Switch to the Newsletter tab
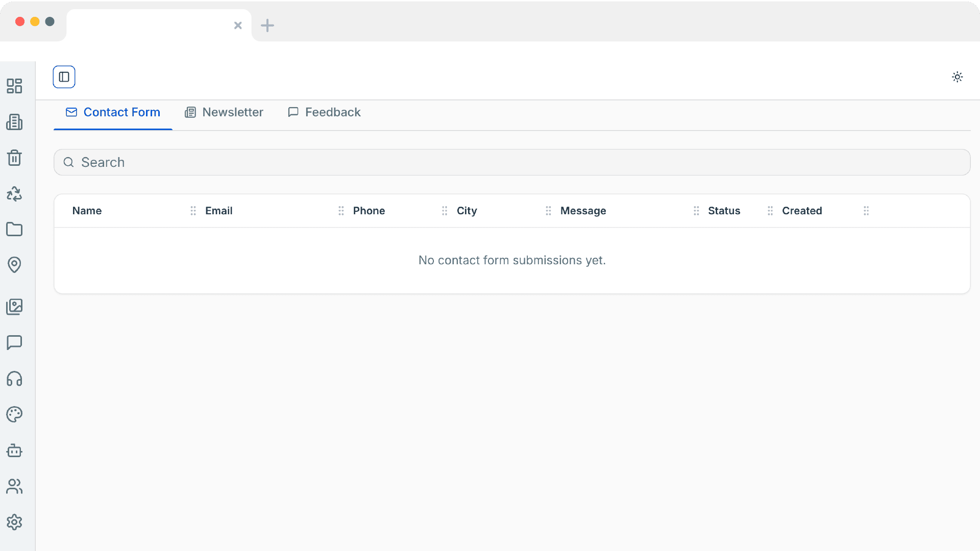This screenshot has height=551, width=980. (224, 112)
